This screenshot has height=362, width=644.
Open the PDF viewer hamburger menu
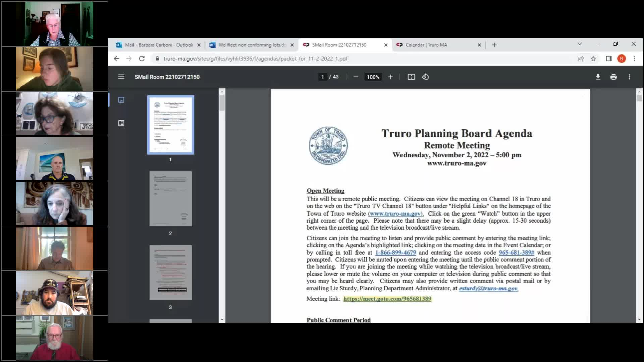click(121, 77)
